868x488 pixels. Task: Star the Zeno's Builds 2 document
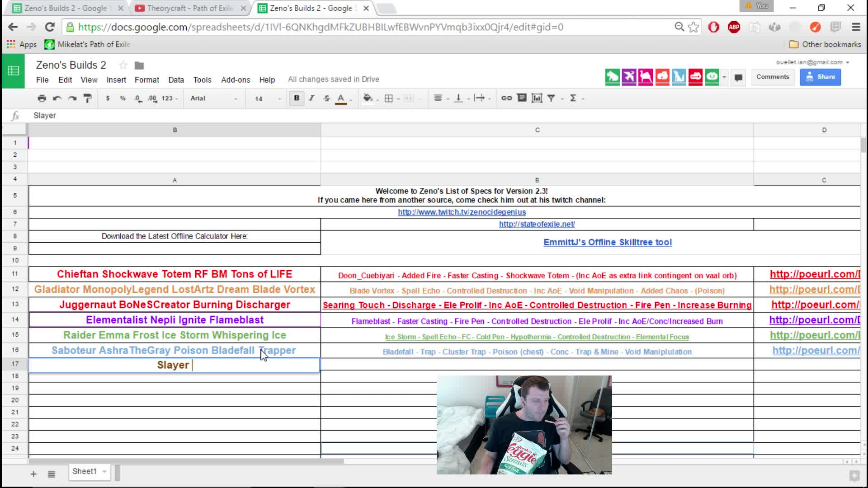click(x=123, y=65)
